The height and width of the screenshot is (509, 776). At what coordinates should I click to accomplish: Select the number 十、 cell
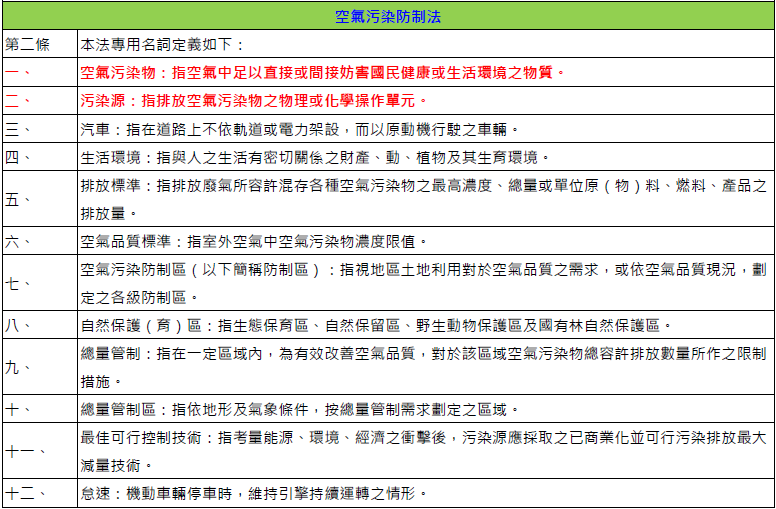[40, 409]
